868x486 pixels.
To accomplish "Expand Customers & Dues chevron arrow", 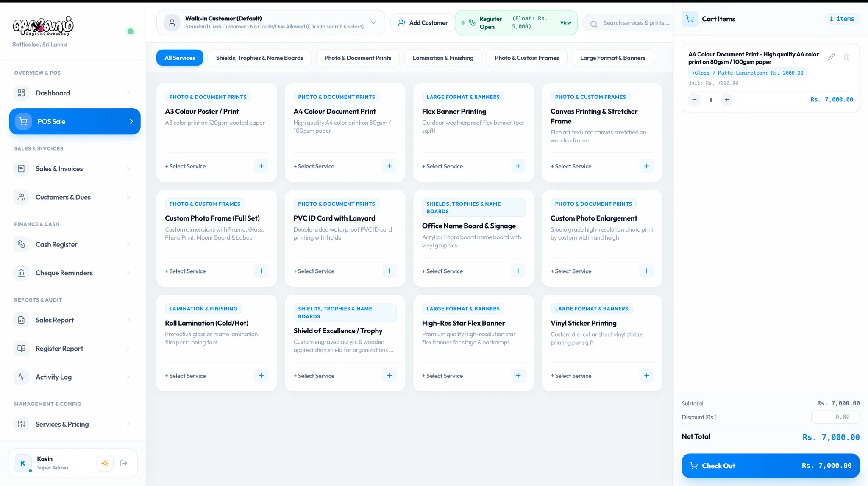I will click(x=128, y=197).
